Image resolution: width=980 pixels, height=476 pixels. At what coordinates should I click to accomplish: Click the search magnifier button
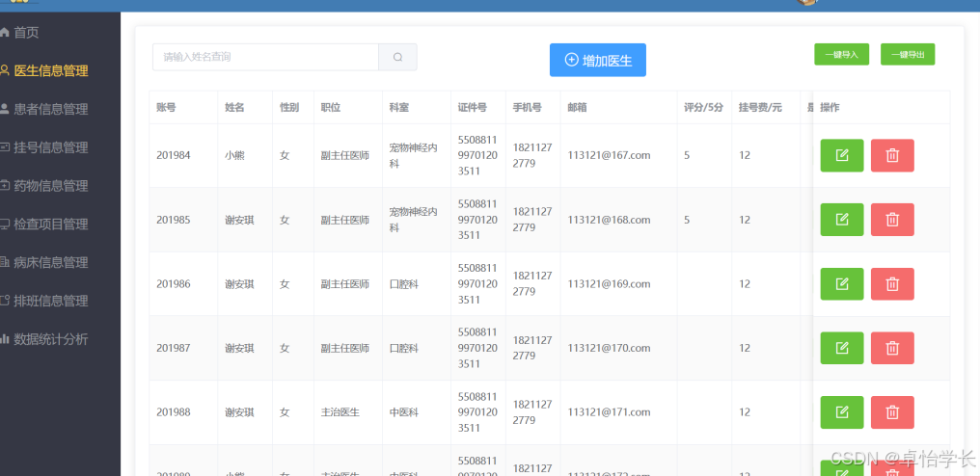click(397, 57)
